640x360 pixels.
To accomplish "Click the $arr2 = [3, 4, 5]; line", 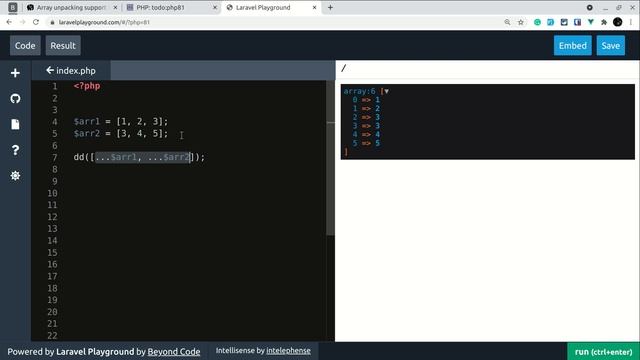I will pos(121,133).
